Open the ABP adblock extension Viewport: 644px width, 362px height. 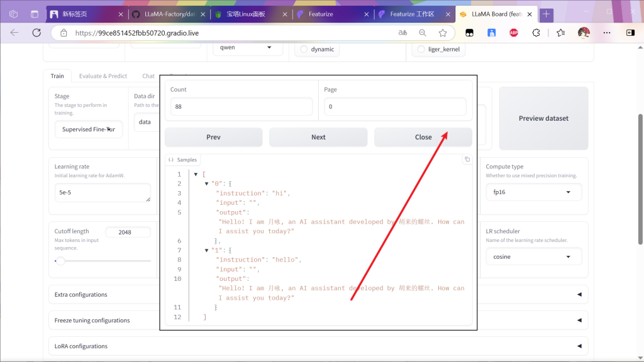tap(514, 33)
